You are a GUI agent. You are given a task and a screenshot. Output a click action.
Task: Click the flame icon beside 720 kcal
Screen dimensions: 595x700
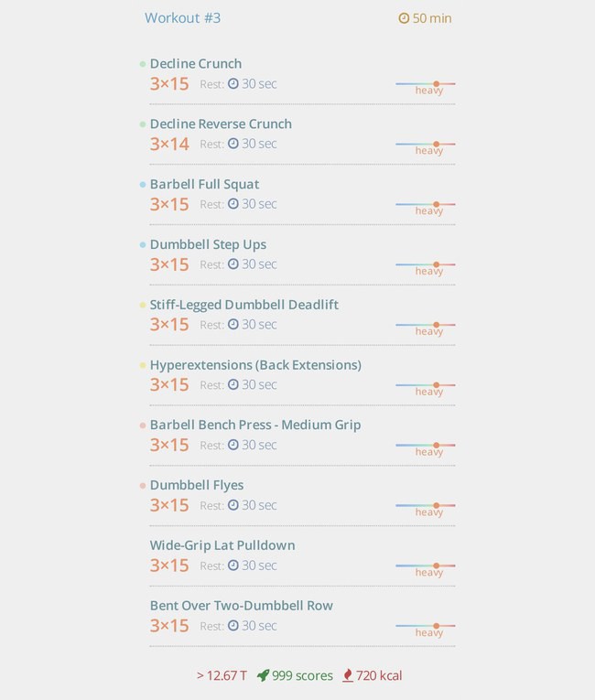[348, 675]
